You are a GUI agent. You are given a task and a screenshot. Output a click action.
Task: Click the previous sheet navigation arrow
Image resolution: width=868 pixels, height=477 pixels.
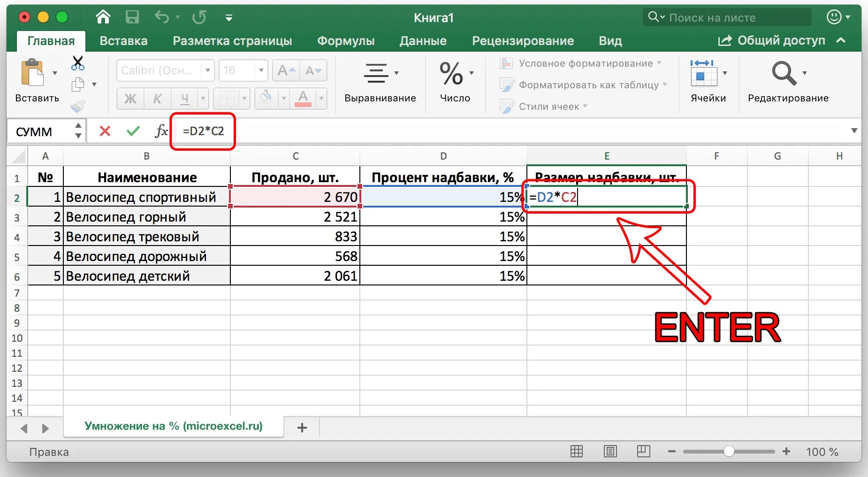pyautogui.click(x=24, y=428)
